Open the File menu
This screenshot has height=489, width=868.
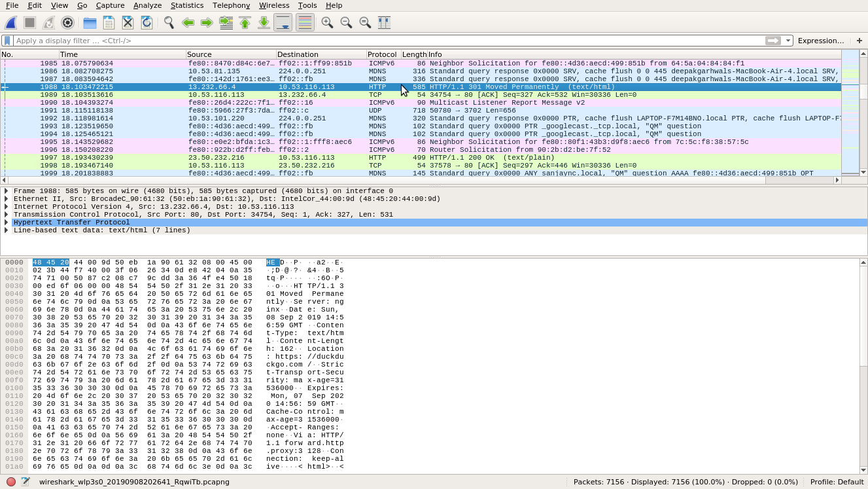point(12,5)
